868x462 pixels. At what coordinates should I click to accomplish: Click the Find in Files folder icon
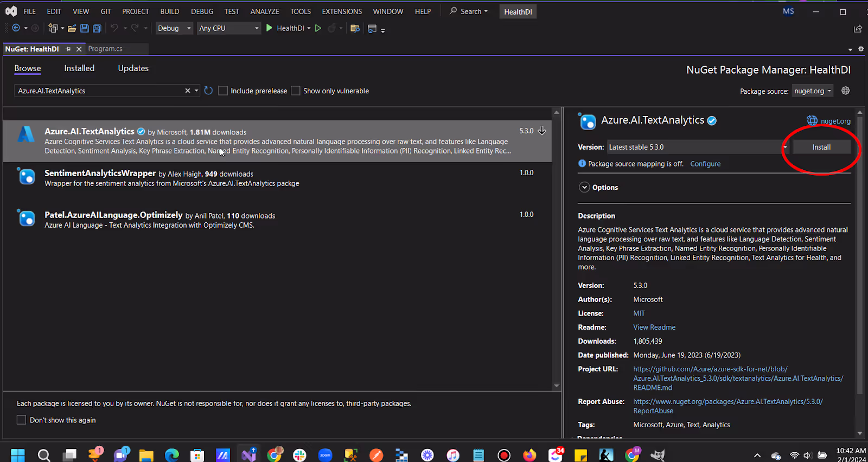pyautogui.click(x=355, y=28)
